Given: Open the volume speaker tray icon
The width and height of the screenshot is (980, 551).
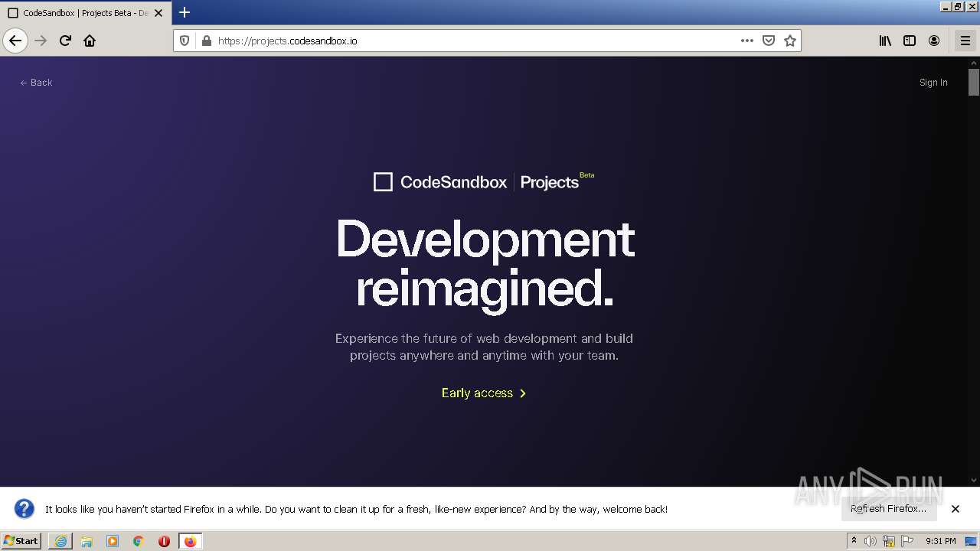Looking at the screenshot, I should tap(871, 541).
